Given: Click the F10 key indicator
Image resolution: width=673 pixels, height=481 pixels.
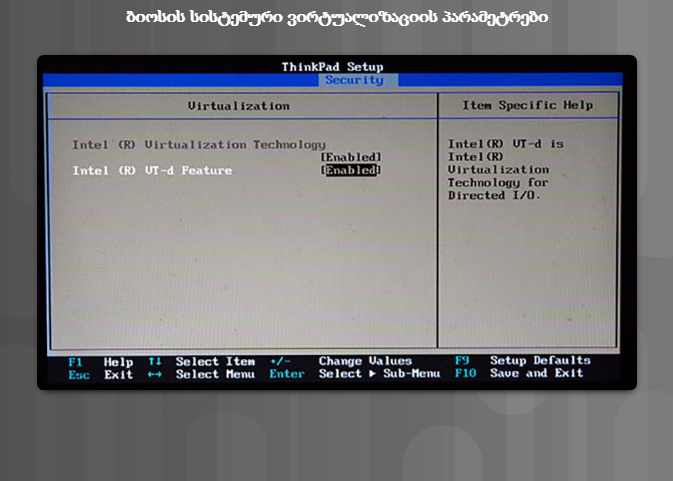Looking at the screenshot, I should [x=465, y=374].
